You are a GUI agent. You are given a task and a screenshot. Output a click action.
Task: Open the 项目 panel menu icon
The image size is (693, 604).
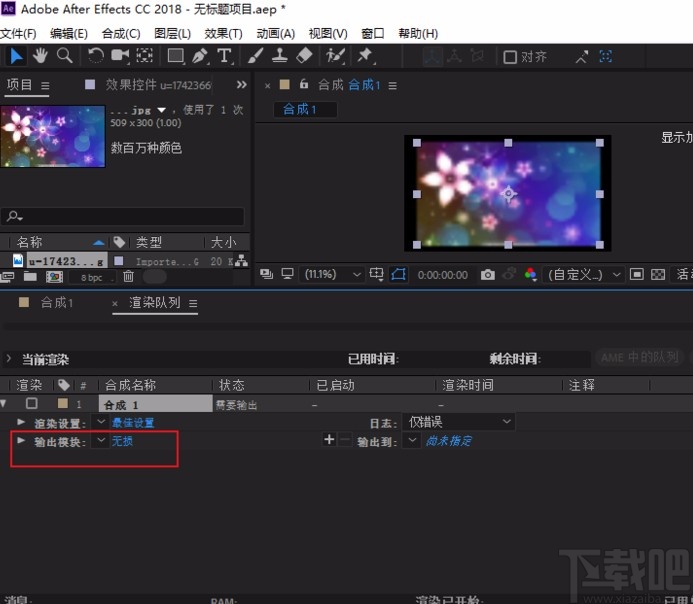point(45,85)
